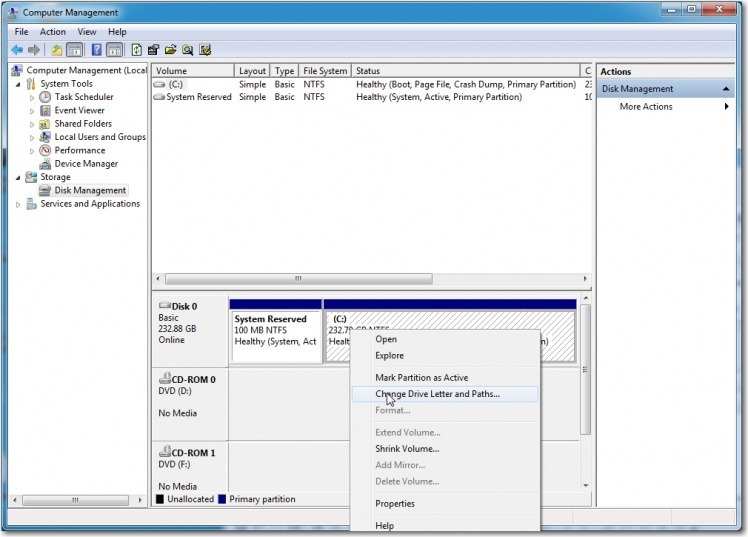This screenshot has height=537, width=748.
Task: Click the Back arrow in toolbar
Action: pyautogui.click(x=17, y=50)
